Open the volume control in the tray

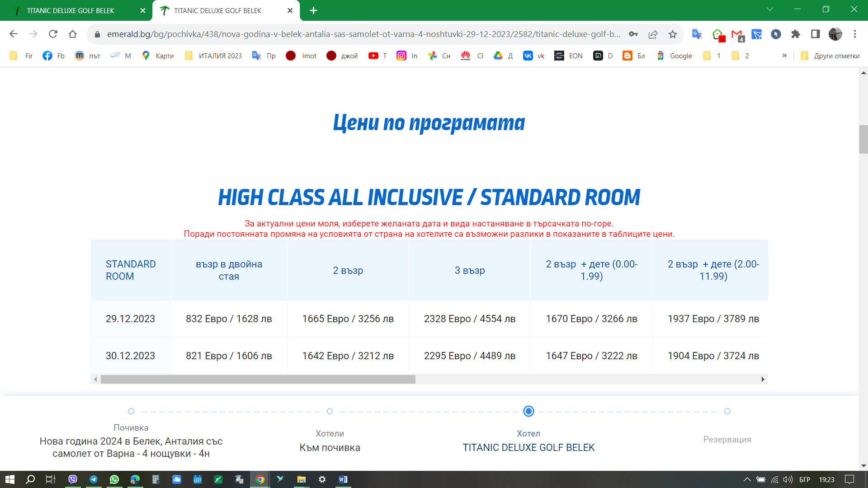click(788, 479)
